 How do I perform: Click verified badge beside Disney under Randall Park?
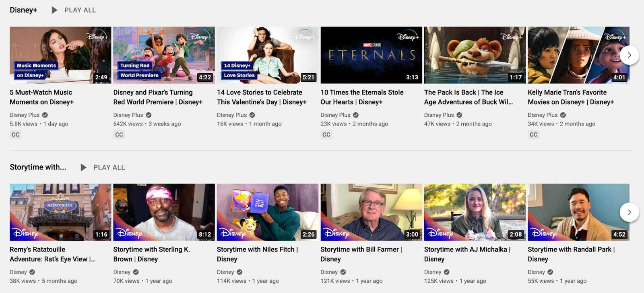tap(550, 272)
